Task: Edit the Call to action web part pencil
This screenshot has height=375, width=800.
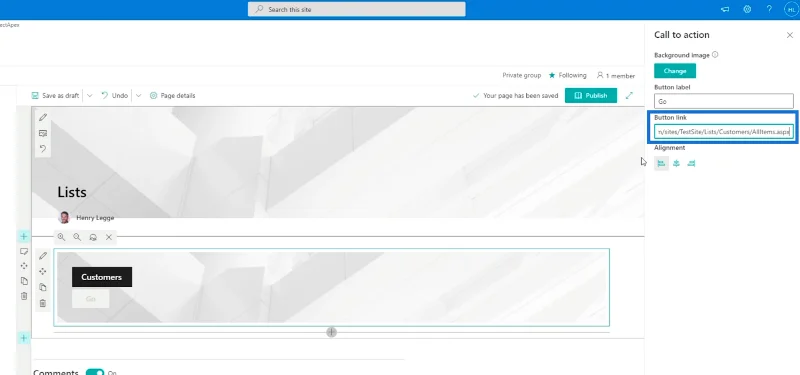Action: tap(43, 256)
